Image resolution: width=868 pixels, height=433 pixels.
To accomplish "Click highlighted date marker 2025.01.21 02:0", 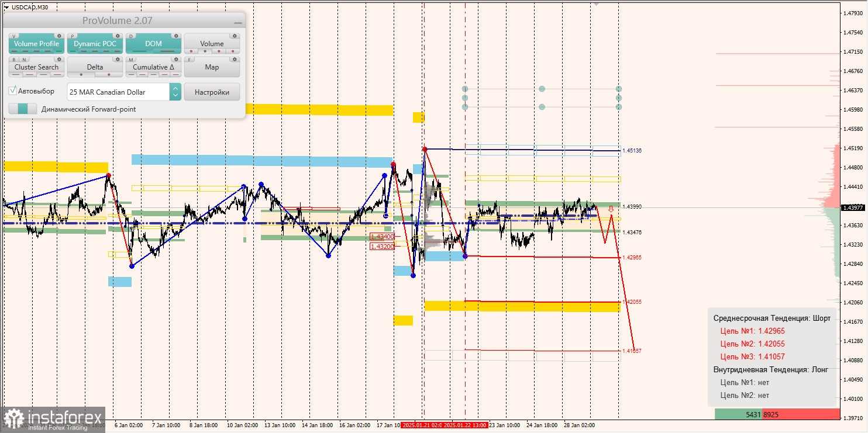I will tap(422, 425).
